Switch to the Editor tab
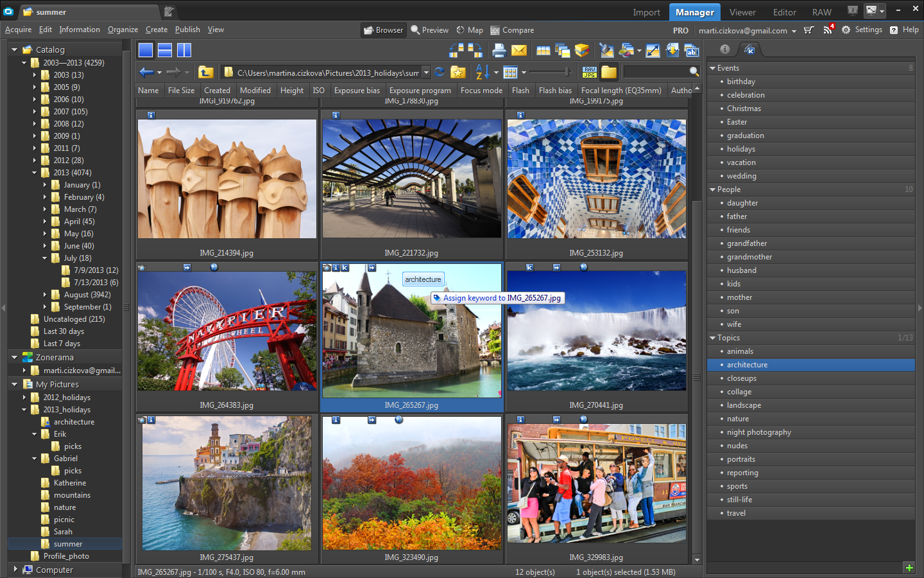This screenshot has width=924, height=578. 784,12
